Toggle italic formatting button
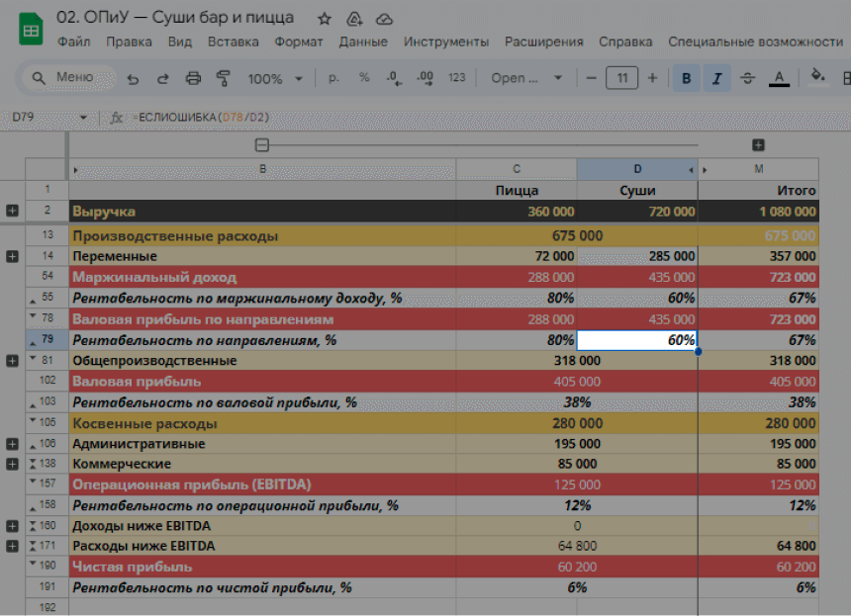This screenshot has width=851, height=616. tap(716, 78)
